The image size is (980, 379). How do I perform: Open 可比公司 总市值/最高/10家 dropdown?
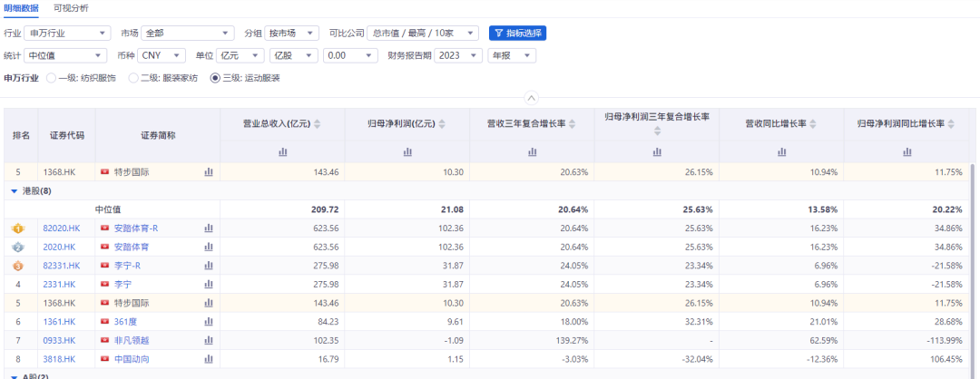[x=423, y=33]
